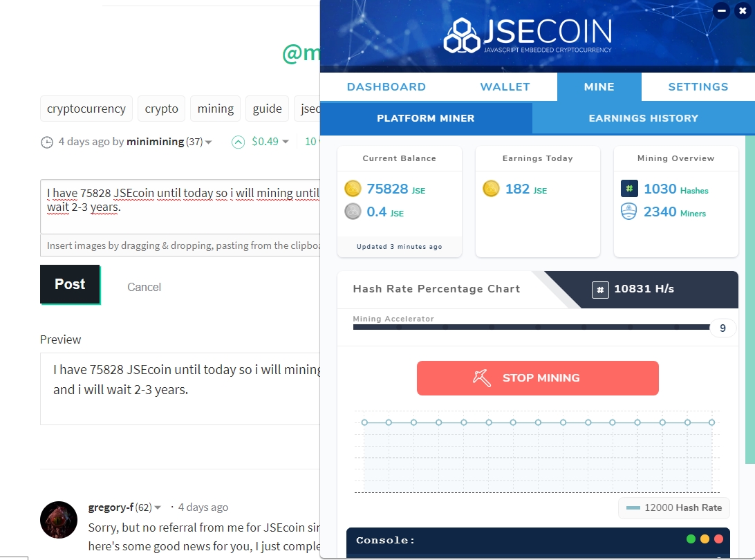Click the $0.49 payout amount
The height and width of the screenshot is (560, 755).
(x=265, y=142)
